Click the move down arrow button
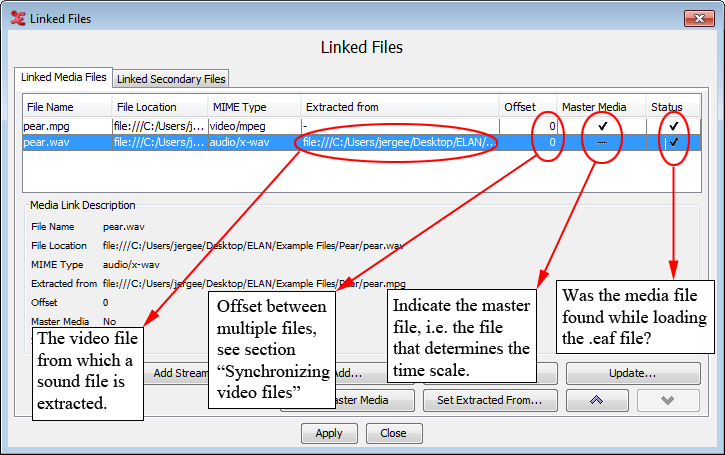 tap(667, 400)
